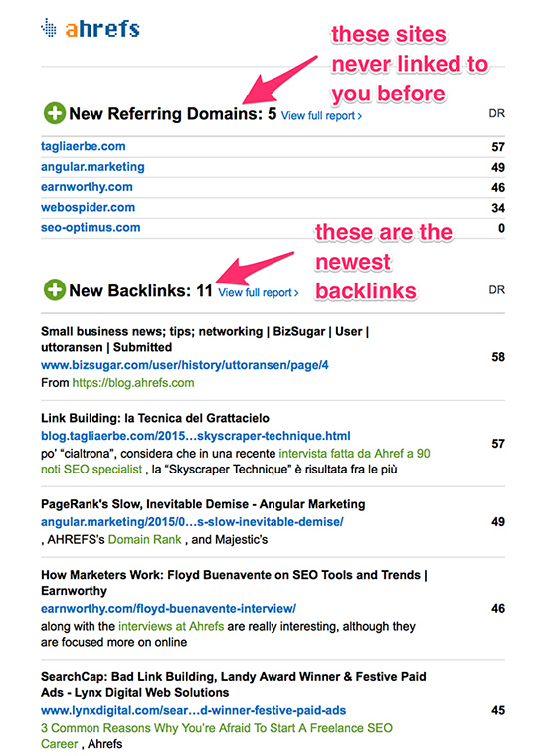
Task: Click DR value 0 for seo-optimus.com
Action: [x=501, y=228]
